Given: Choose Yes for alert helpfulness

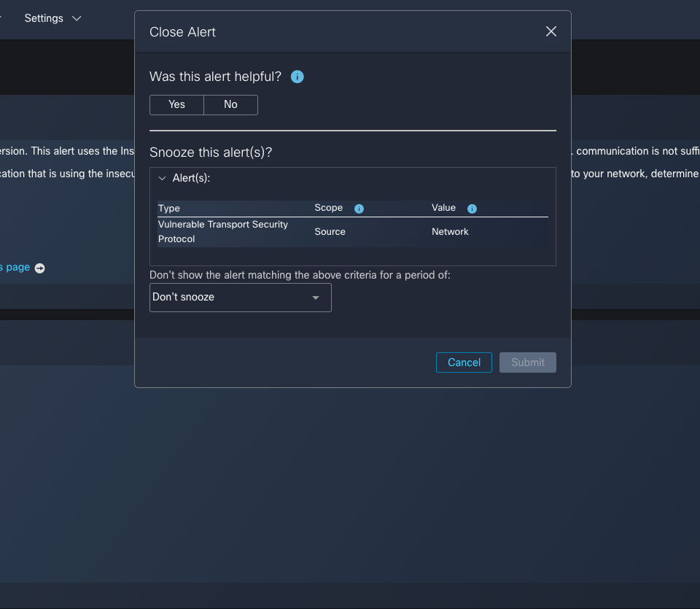Looking at the screenshot, I should point(176,104).
